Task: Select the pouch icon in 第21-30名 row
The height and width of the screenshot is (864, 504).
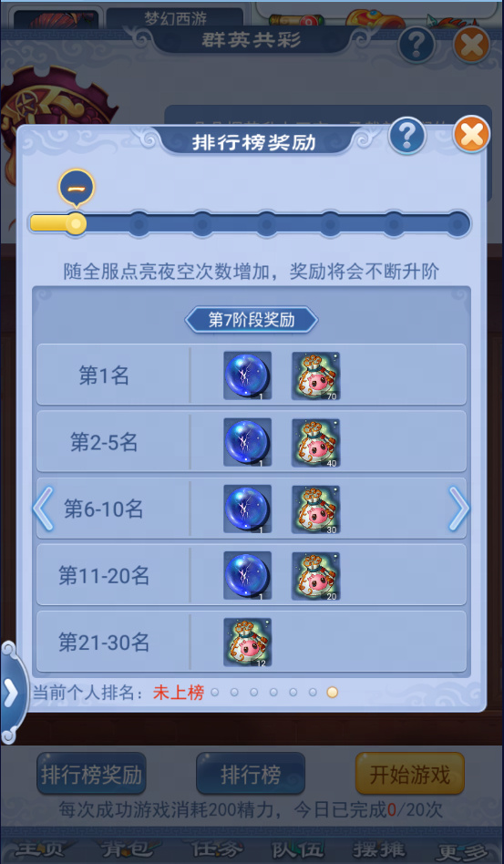Action: (x=247, y=643)
